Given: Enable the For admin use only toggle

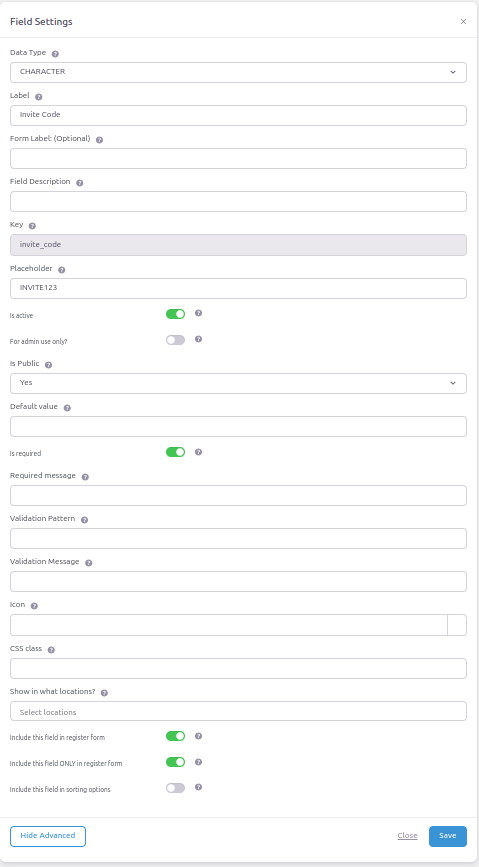Looking at the screenshot, I should click(x=175, y=340).
